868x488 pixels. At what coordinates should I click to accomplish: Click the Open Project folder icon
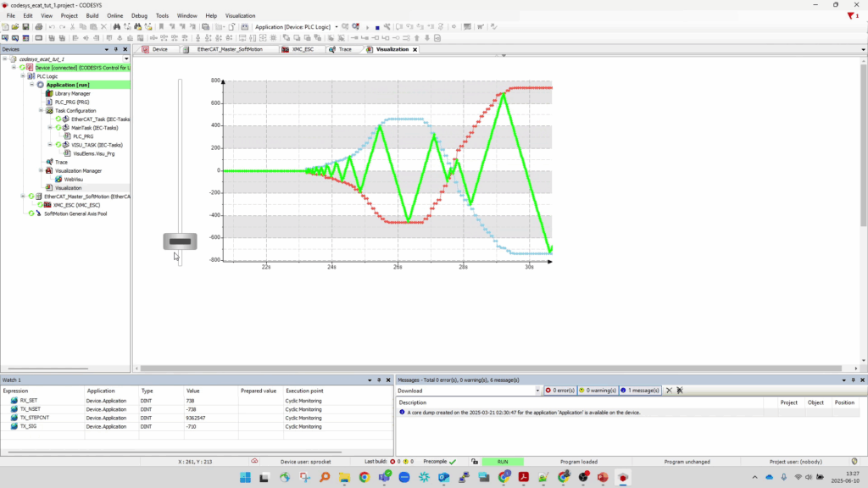tap(15, 26)
